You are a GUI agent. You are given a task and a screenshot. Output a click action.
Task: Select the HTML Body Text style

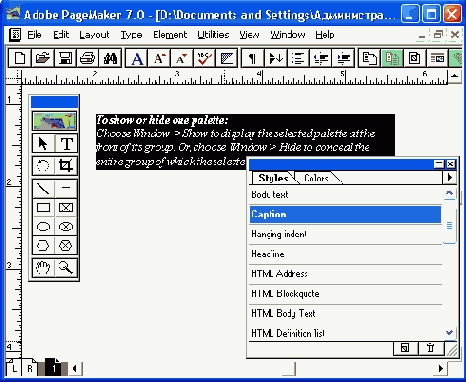(345, 313)
